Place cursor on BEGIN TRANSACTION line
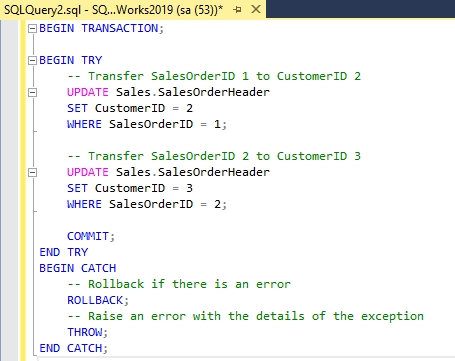 pyautogui.click(x=101, y=28)
